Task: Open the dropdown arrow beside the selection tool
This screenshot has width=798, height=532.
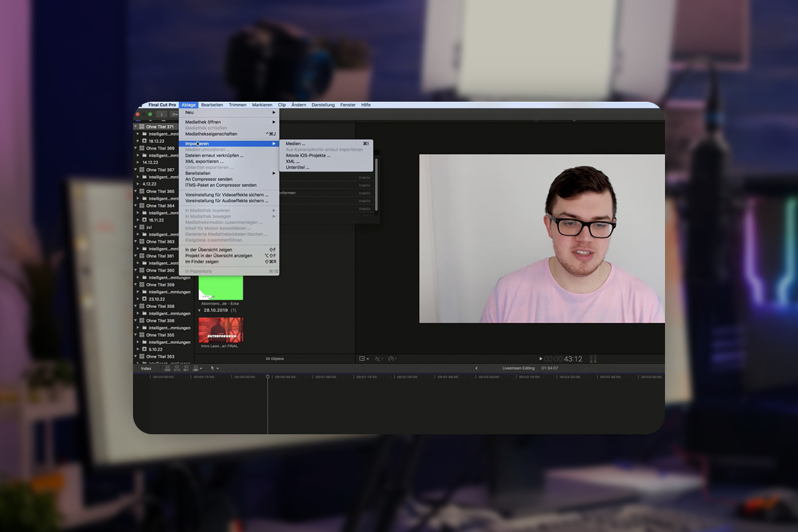Action: tap(217, 368)
